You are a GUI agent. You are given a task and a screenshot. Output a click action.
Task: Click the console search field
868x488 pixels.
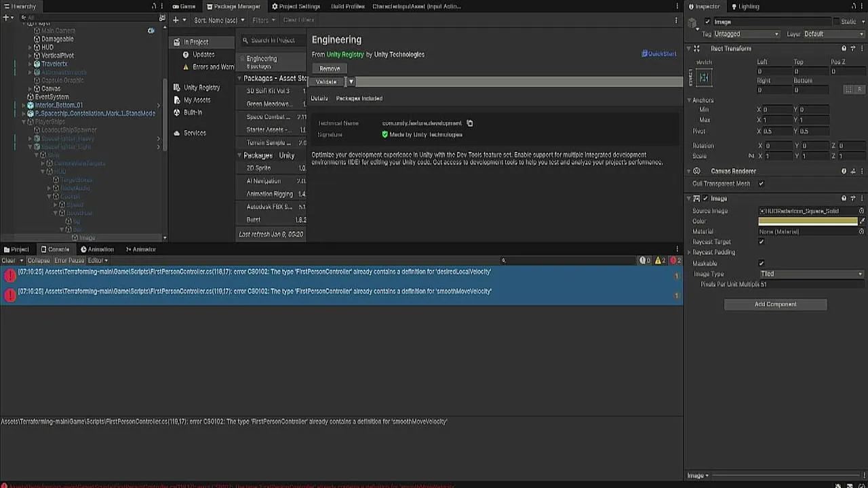568,260
